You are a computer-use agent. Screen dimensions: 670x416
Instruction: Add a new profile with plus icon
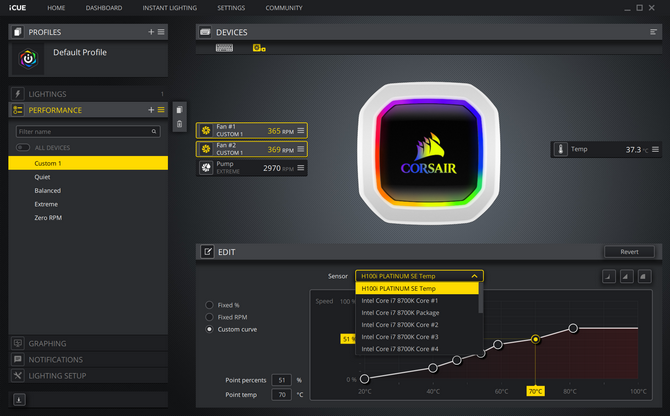coord(151,32)
